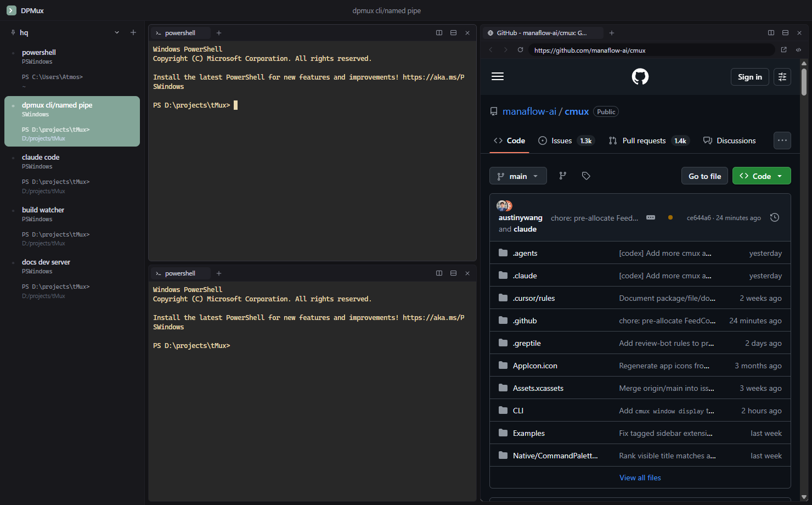Switch to the Issues tab
The height and width of the screenshot is (505, 812).
(x=566, y=141)
